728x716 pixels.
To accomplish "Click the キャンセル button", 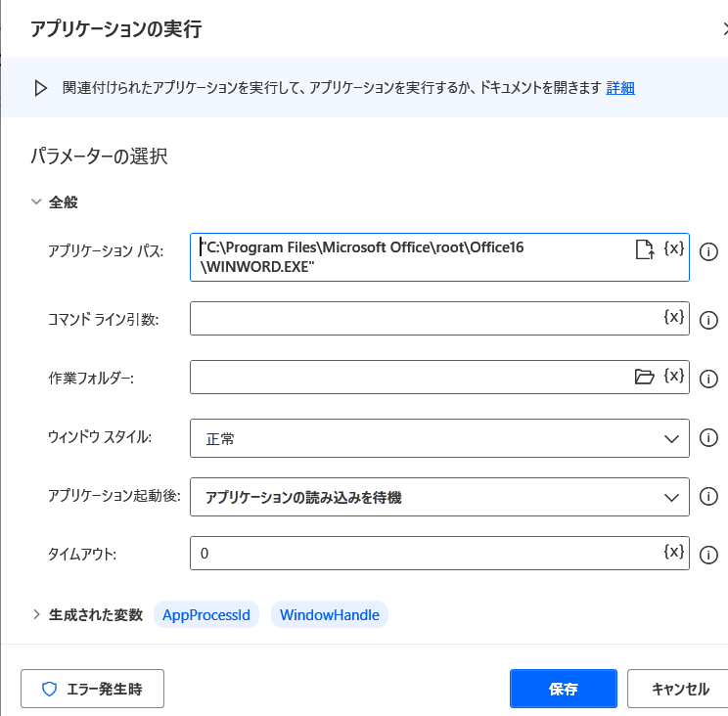I will (680, 689).
